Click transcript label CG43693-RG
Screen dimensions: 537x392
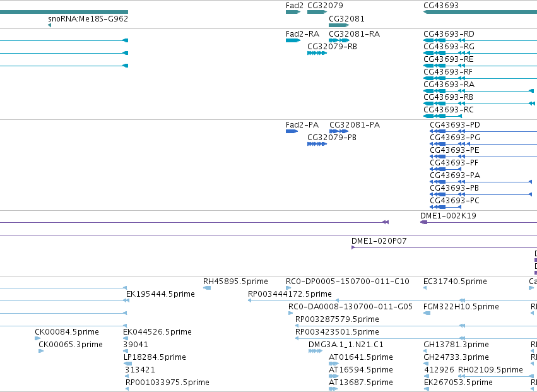(x=449, y=47)
